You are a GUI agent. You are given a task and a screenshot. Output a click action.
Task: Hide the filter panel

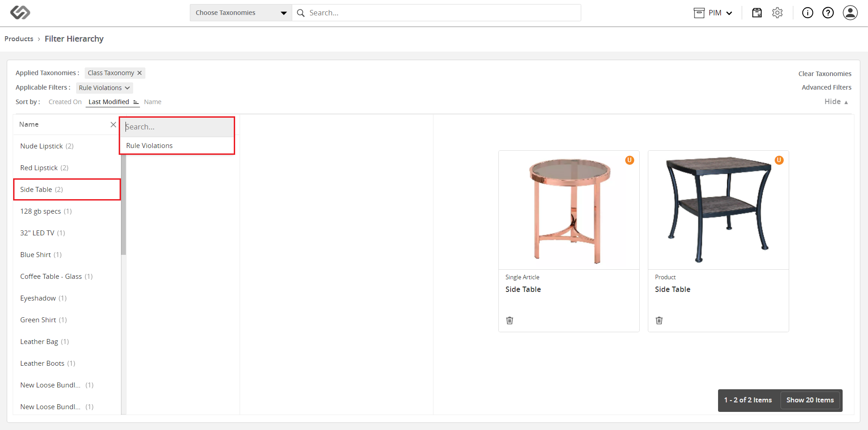tap(836, 102)
